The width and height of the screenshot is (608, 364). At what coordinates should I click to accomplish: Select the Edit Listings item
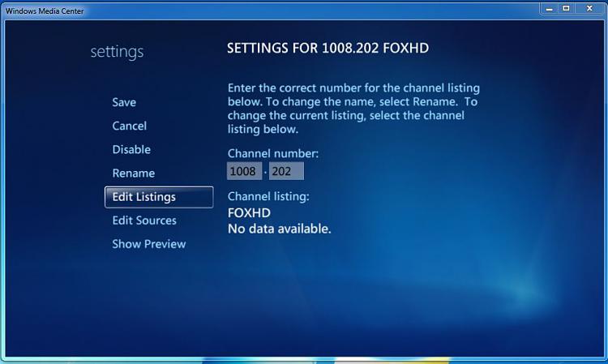point(159,197)
